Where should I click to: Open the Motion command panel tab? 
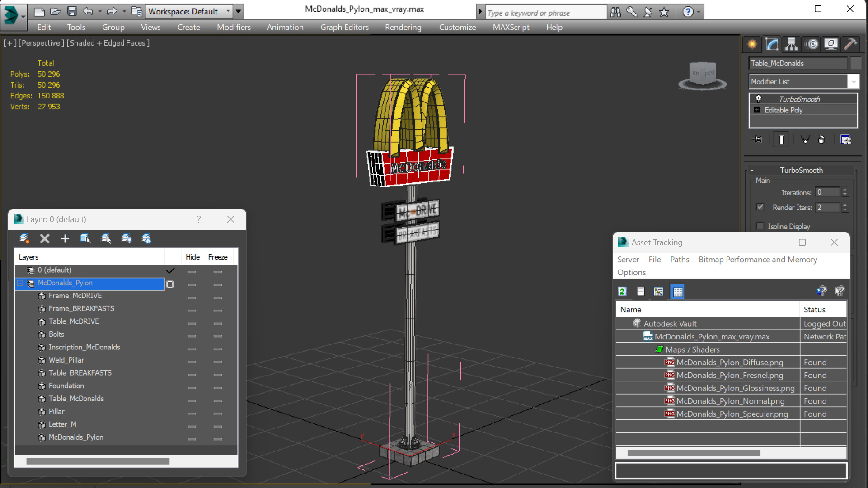point(812,44)
